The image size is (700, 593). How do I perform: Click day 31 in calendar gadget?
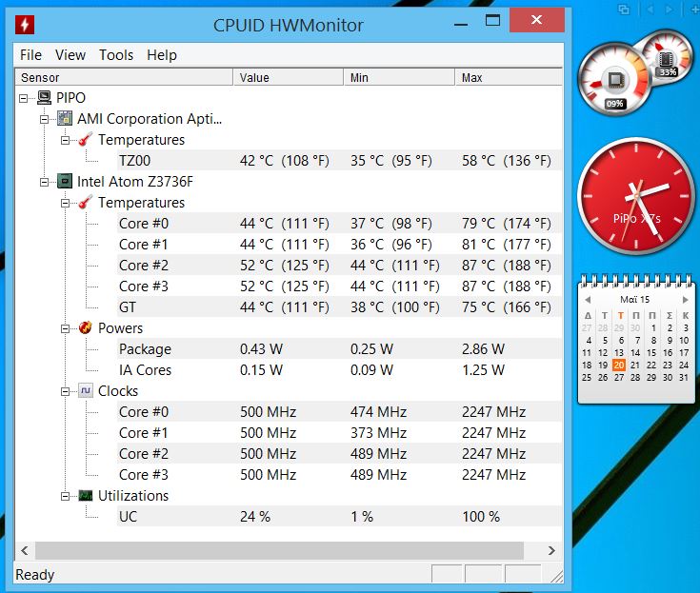pos(683,378)
